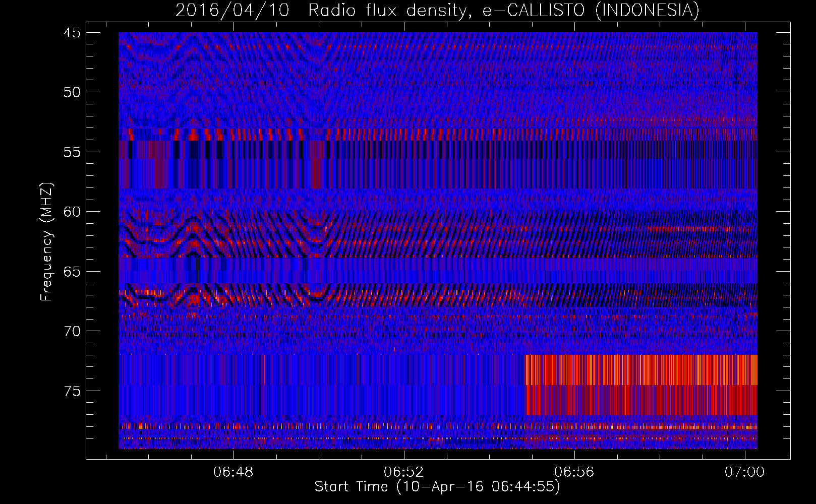Click the 06:48 time tick label
816x504 pixels.
[233, 472]
